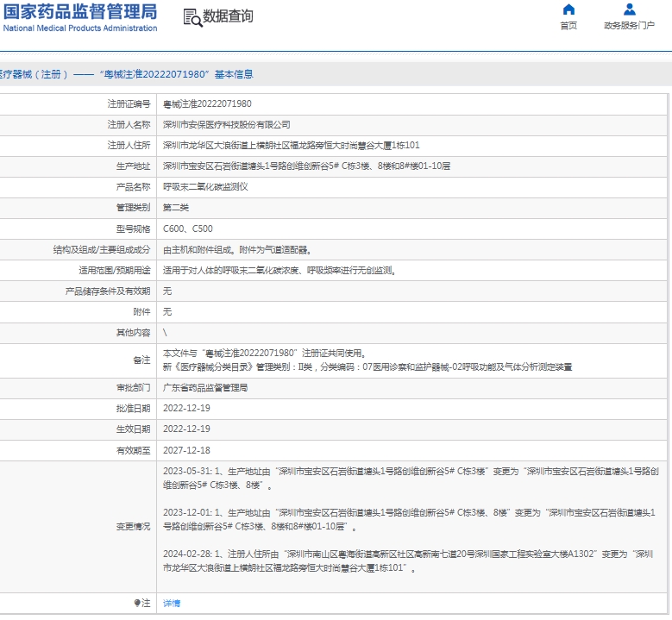
Task: Select the 注册人住所 label cell
Action: 78,146
